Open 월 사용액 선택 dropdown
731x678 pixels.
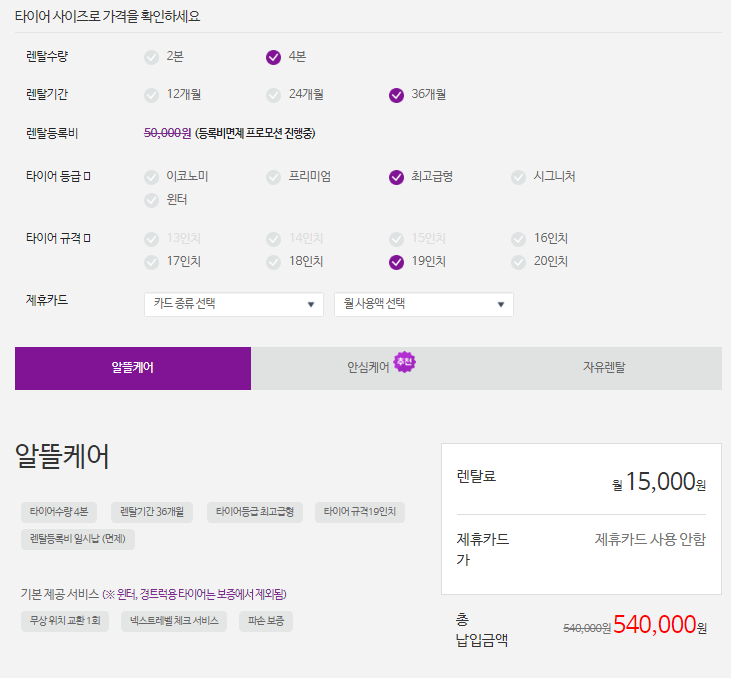click(424, 304)
